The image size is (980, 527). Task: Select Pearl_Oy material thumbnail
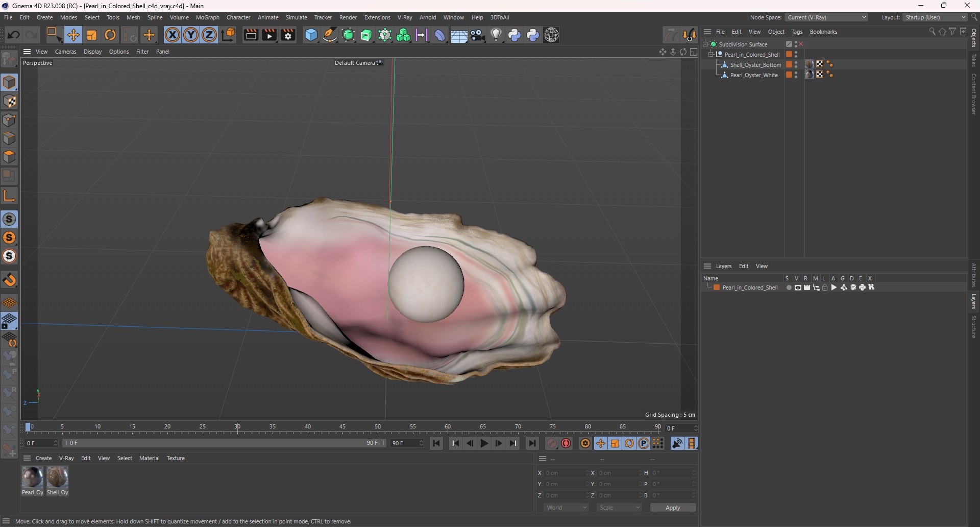coord(32,477)
